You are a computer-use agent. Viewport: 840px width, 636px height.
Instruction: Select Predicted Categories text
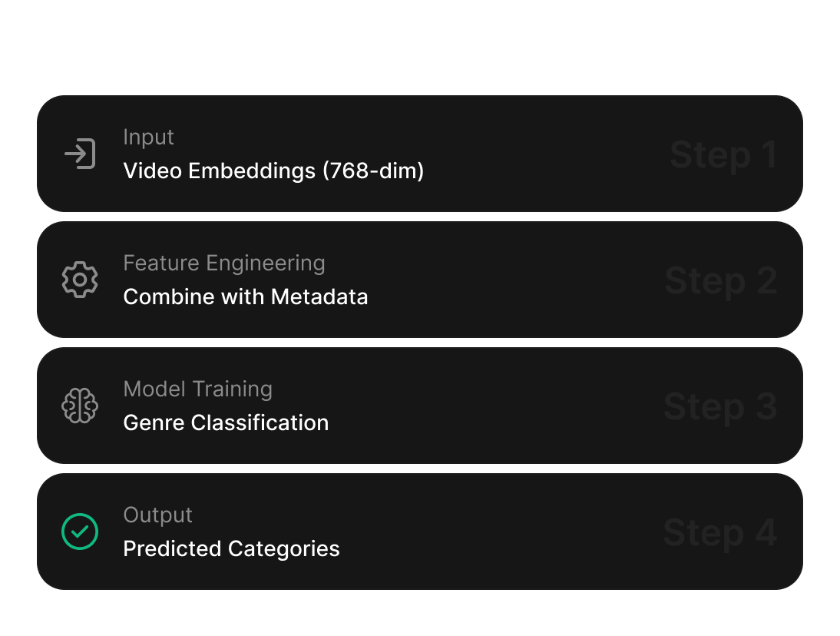coord(231,548)
